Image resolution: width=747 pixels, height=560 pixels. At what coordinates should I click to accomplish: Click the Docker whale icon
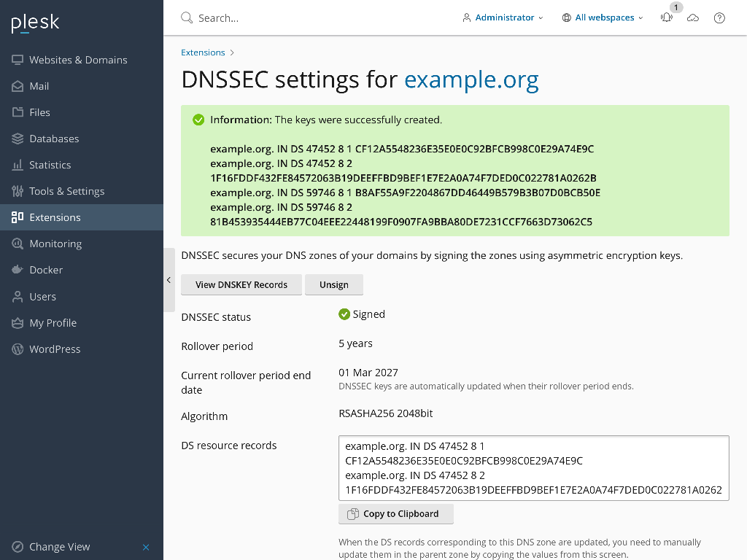[16, 270]
